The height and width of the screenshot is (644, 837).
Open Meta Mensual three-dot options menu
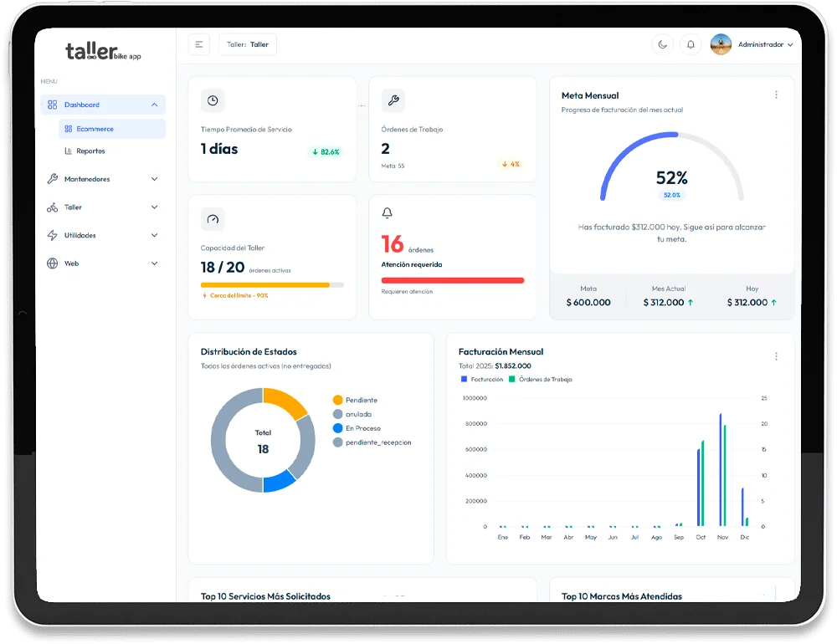776,95
